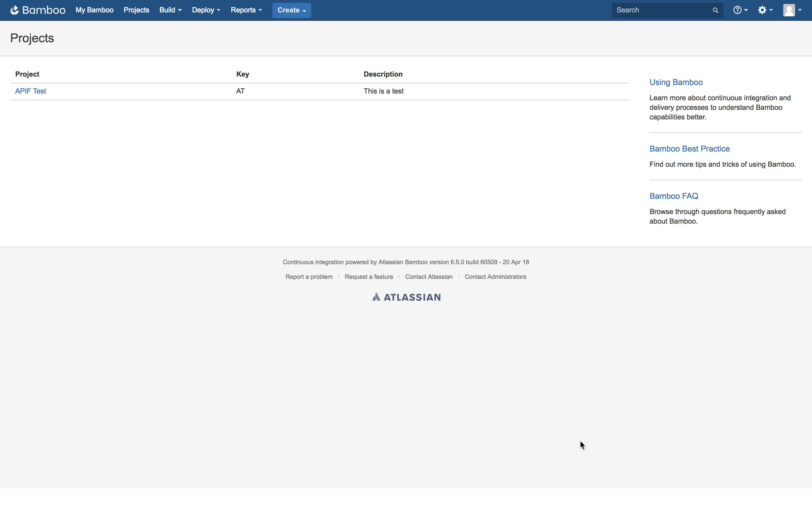
Task: Focus the Search input field
Action: pos(661,10)
